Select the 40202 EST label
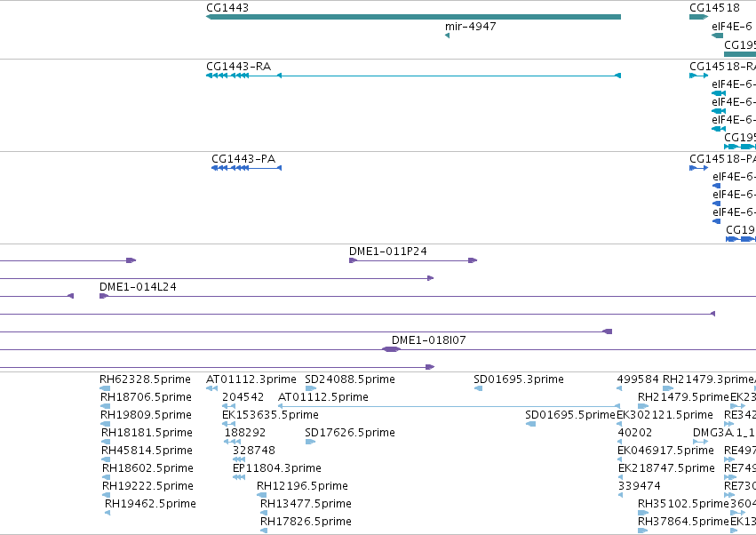 (x=635, y=433)
